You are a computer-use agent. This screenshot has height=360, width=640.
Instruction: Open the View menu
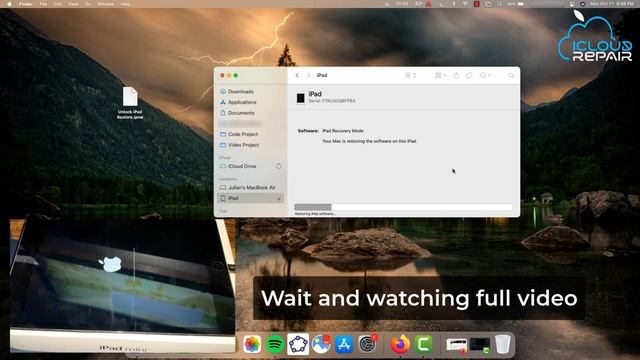point(73,4)
